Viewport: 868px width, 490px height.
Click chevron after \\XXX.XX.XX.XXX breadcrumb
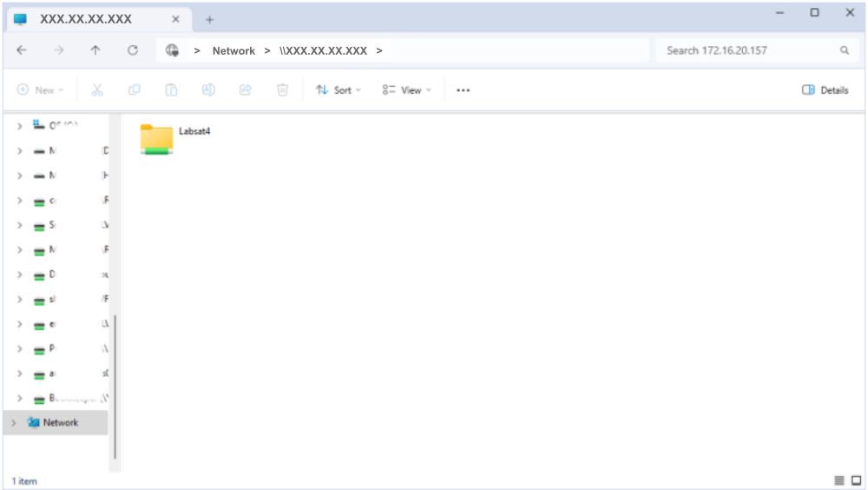pyautogui.click(x=379, y=50)
